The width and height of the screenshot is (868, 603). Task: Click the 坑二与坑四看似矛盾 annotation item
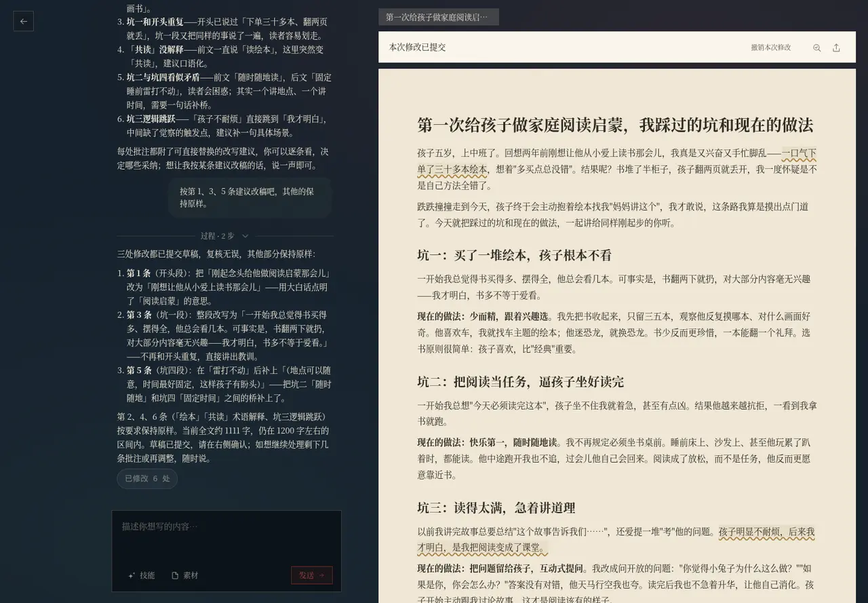tap(227, 91)
